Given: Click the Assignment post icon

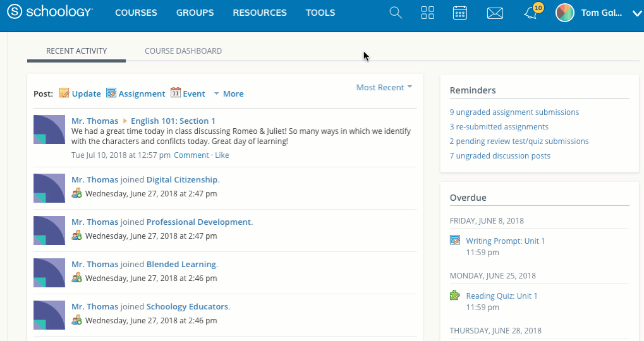Looking at the screenshot, I should [111, 93].
